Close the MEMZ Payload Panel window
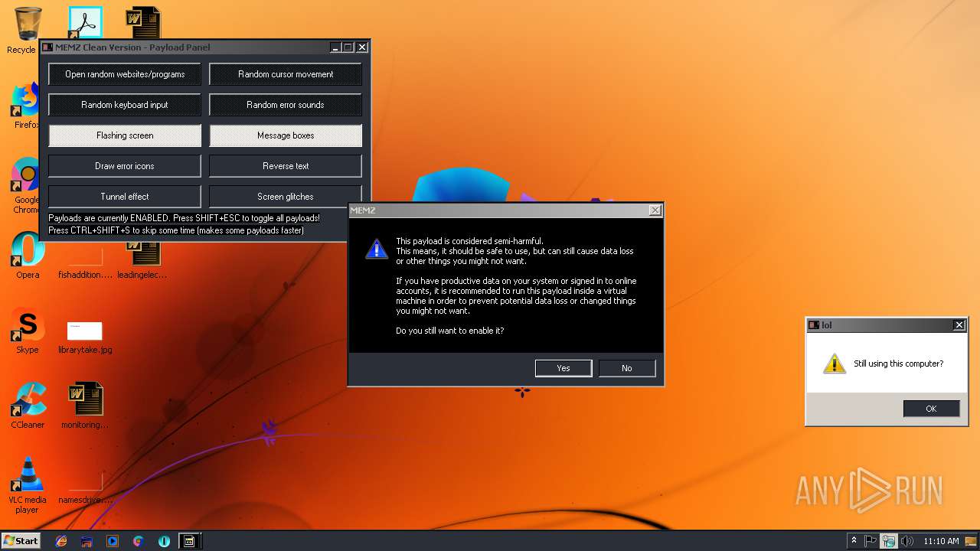This screenshot has height=551, width=980. click(362, 47)
